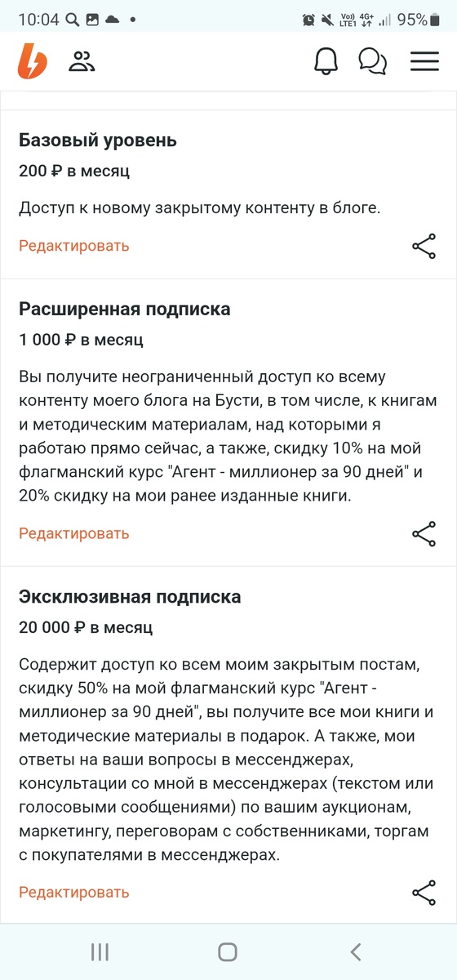The image size is (457, 980).
Task: Tap the 1 000 ₽ в месяц price
Action: 81,340
